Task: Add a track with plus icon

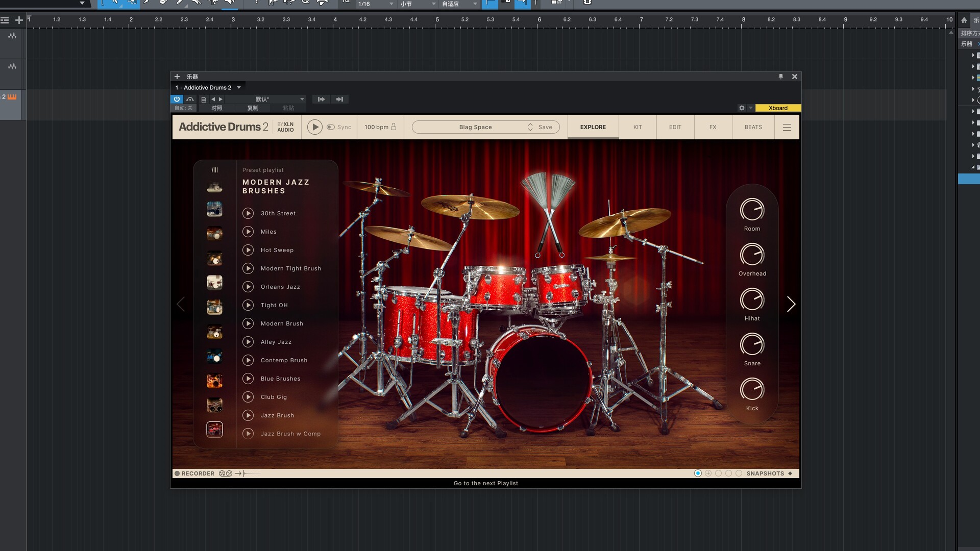Action: (19, 20)
